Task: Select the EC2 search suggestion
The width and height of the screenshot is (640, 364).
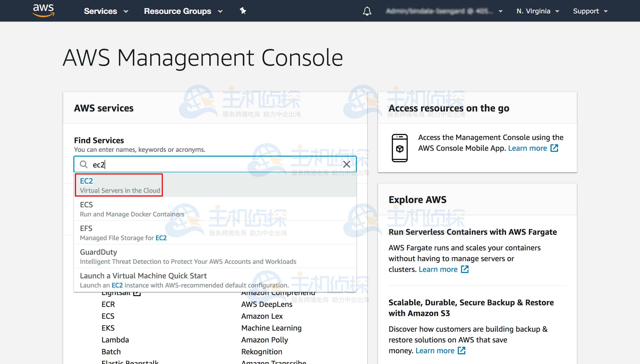Action: click(119, 184)
